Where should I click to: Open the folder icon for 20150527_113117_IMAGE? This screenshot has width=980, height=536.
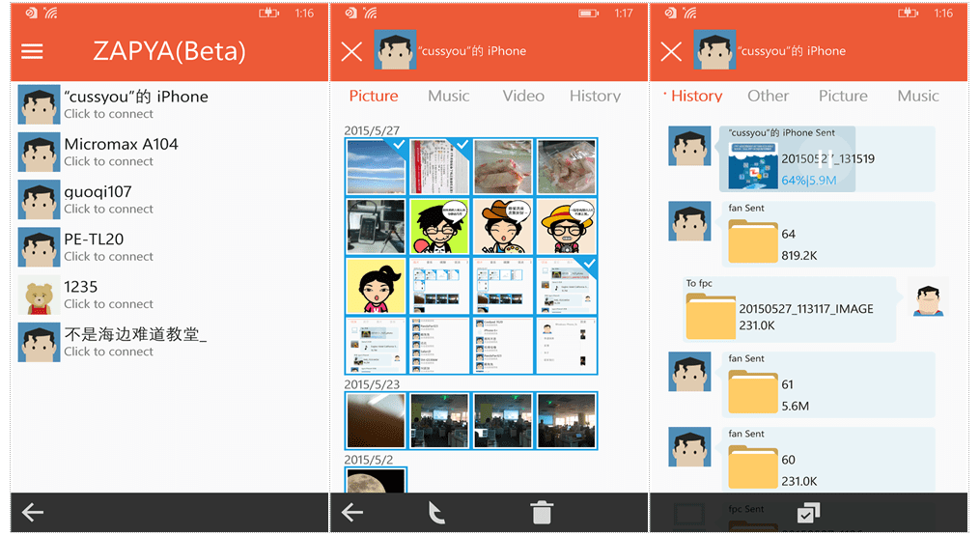point(711,317)
